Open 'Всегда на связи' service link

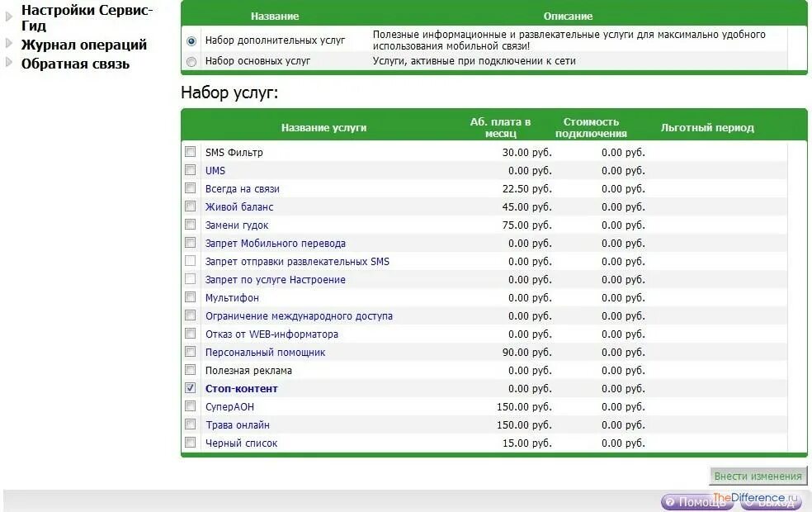coord(243,188)
